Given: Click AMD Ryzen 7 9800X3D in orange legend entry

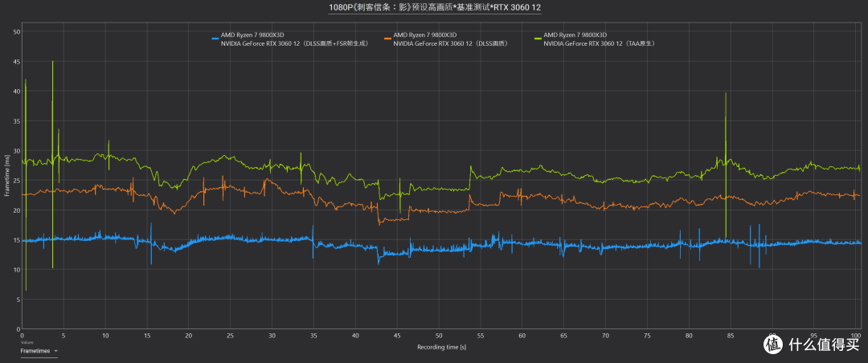Looking at the screenshot, I should [425, 35].
